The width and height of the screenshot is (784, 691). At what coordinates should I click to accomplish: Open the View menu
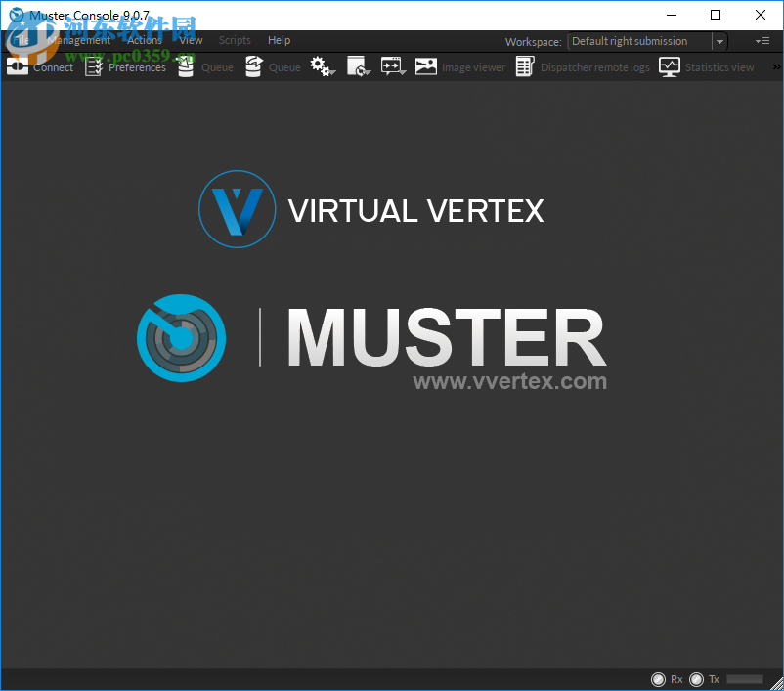[190, 40]
